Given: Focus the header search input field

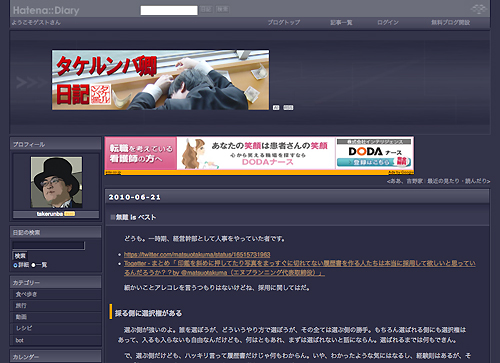Looking at the screenshot, I should 169,10.
